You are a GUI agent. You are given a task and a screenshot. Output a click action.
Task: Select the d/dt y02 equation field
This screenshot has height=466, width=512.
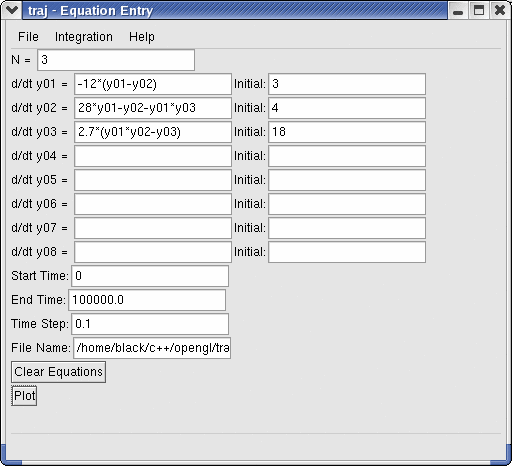tap(153, 108)
